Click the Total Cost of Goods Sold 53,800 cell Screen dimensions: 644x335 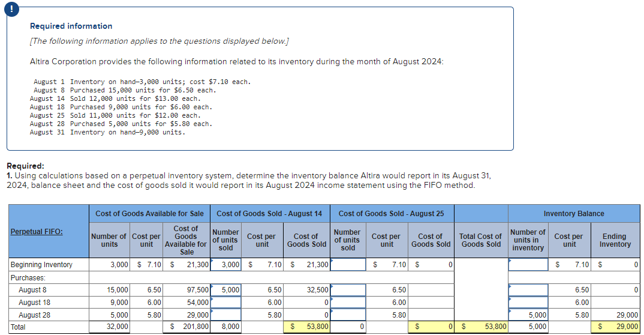481,327
